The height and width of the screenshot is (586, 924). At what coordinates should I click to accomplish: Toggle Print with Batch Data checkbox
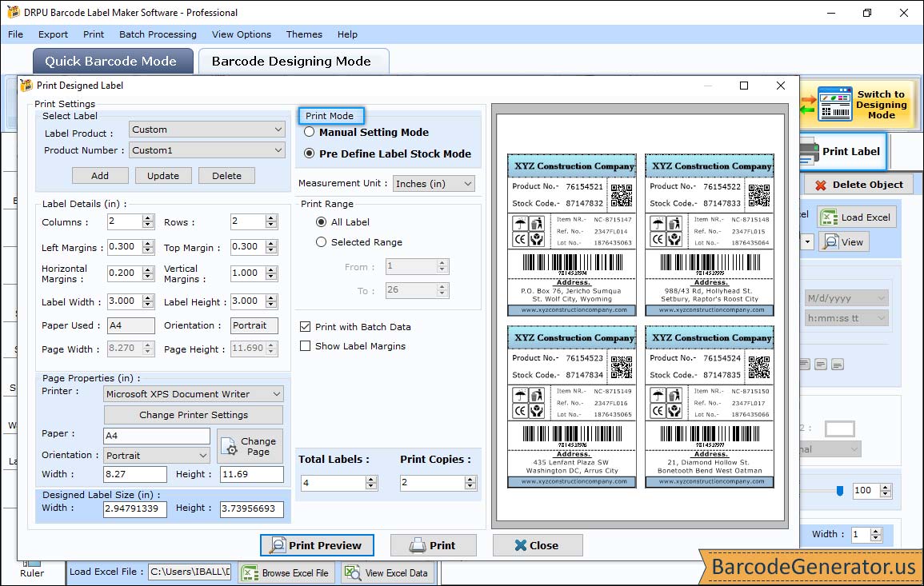tap(306, 326)
